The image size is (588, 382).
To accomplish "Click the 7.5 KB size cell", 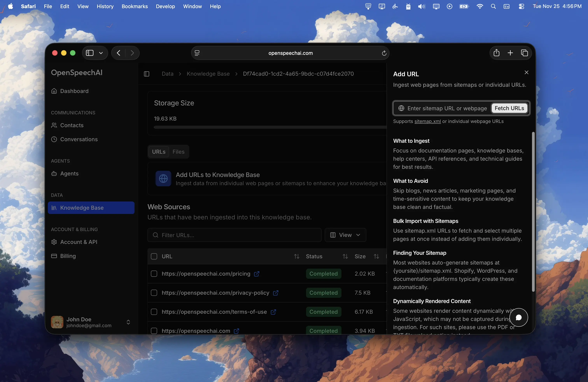I will 362,293.
